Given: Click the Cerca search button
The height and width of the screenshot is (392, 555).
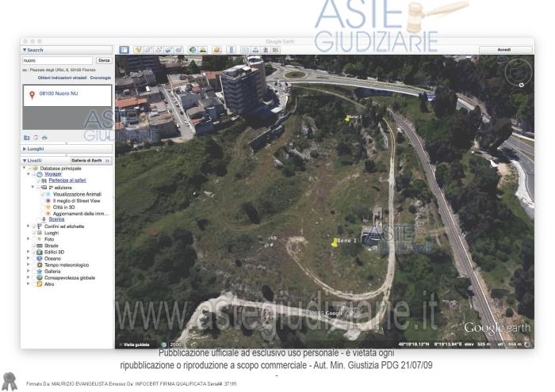Looking at the screenshot, I should click(103, 60).
